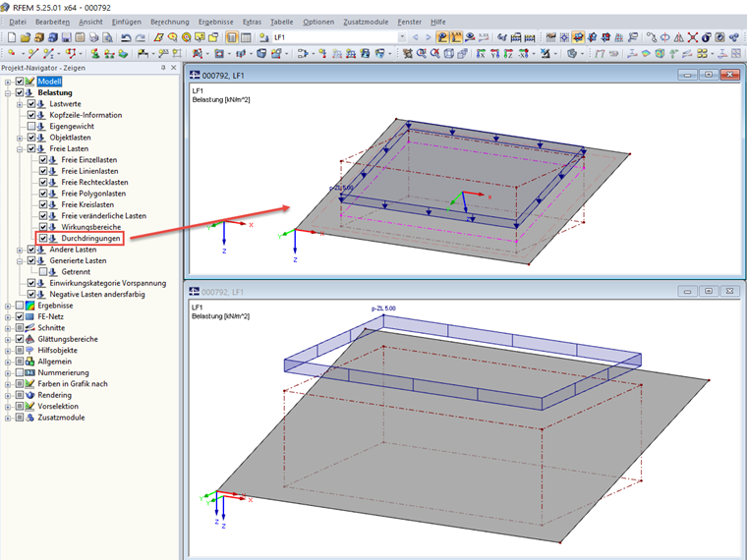Click isometric view cube icon
The height and width of the screenshot is (560, 747).
click(449, 53)
